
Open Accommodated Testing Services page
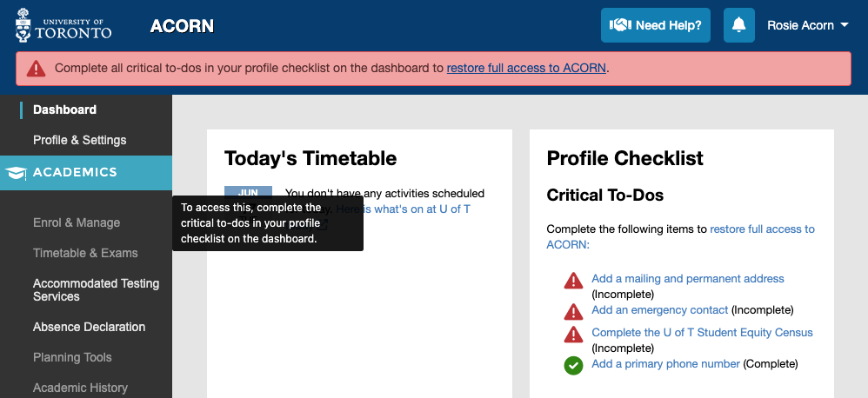click(96, 289)
